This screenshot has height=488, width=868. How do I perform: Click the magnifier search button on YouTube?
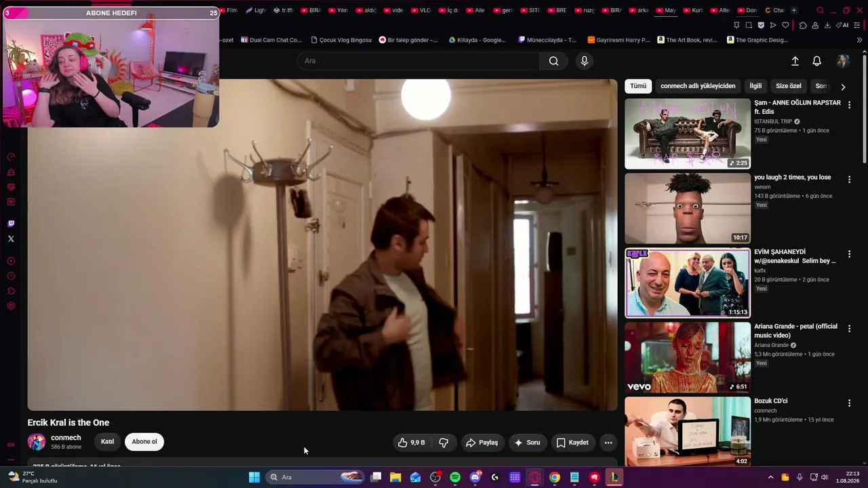(x=553, y=61)
